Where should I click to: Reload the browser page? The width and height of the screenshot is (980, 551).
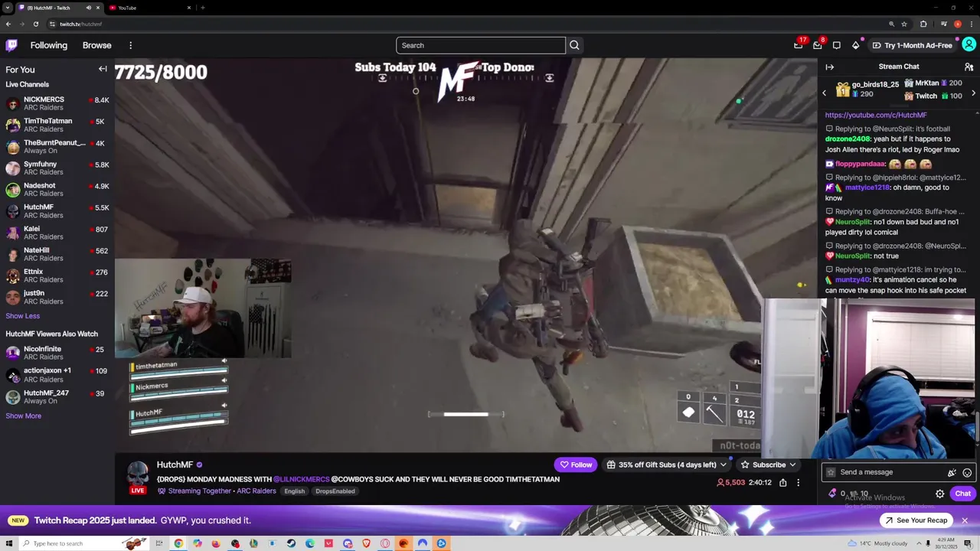(x=35, y=24)
